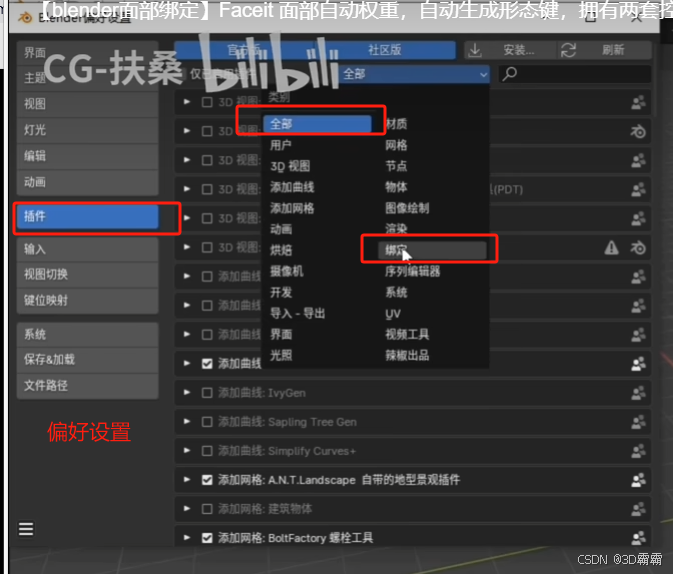673x574 pixels.
Task: Choose 添加网格 from the category list
Action: (x=292, y=208)
